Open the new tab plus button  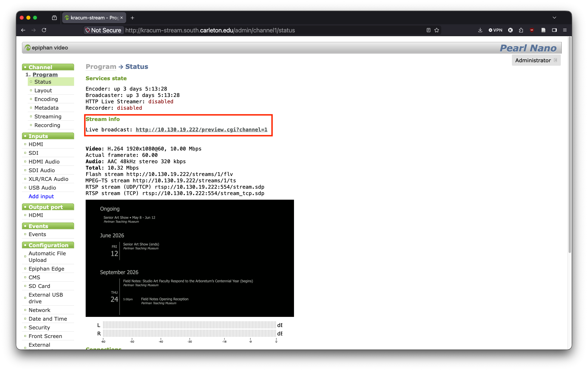tap(132, 18)
